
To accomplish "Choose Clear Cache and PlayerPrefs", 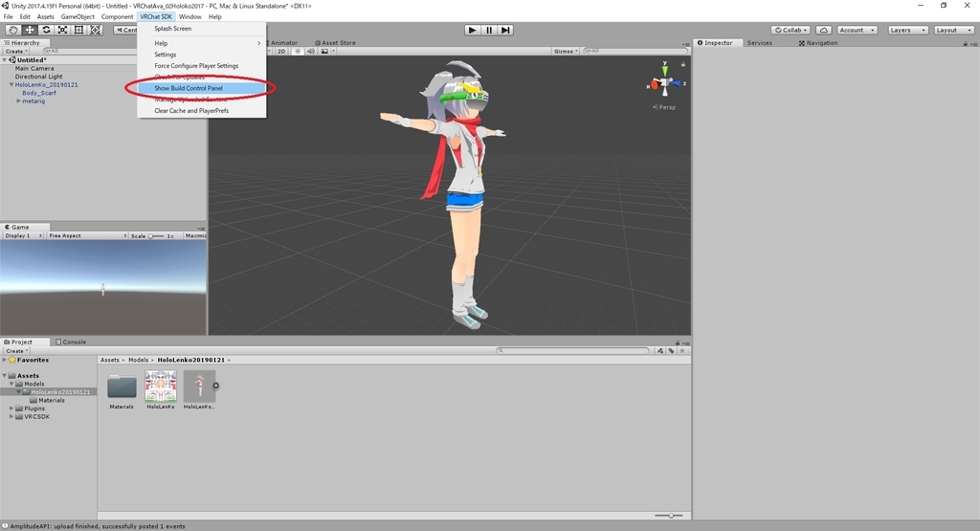I will coord(201,111).
